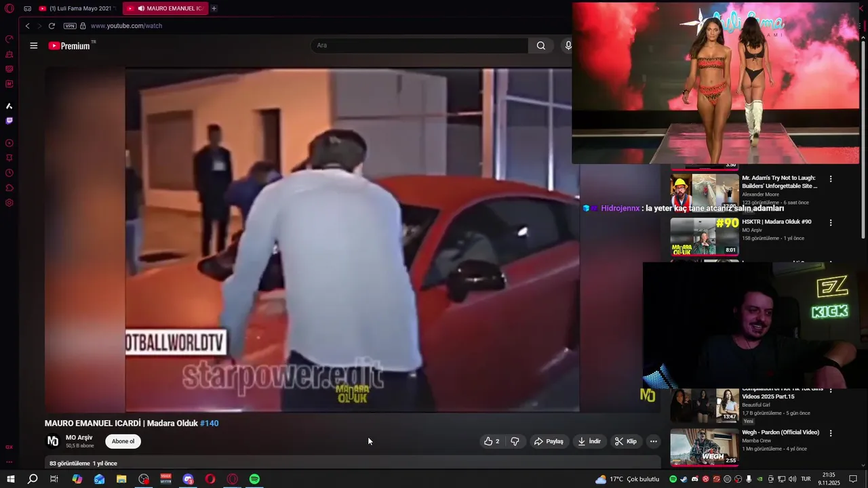Click the #140 hashtag in video title
This screenshot has height=488, width=868.
point(209,424)
